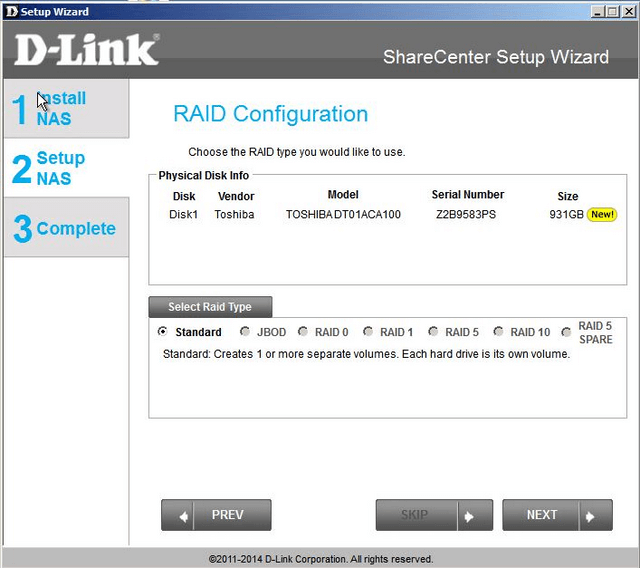
Task: Select the Standard RAID type radio button
Action: 162,331
